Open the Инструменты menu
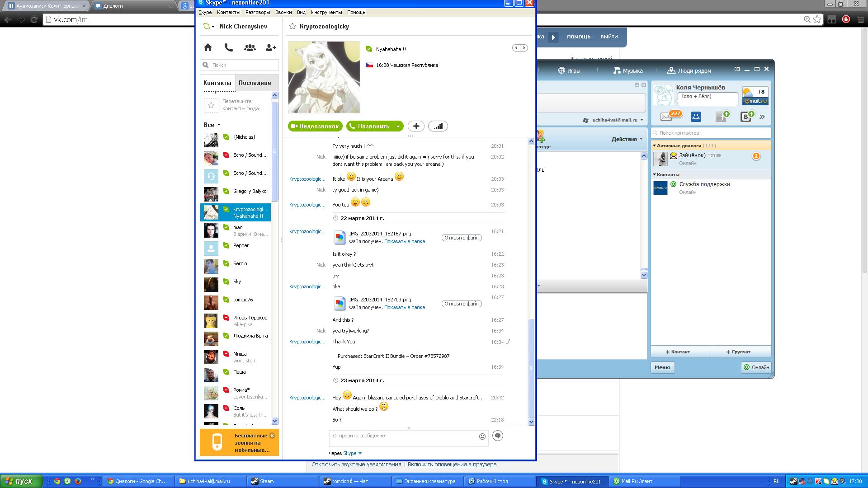The image size is (868, 488). [326, 12]
